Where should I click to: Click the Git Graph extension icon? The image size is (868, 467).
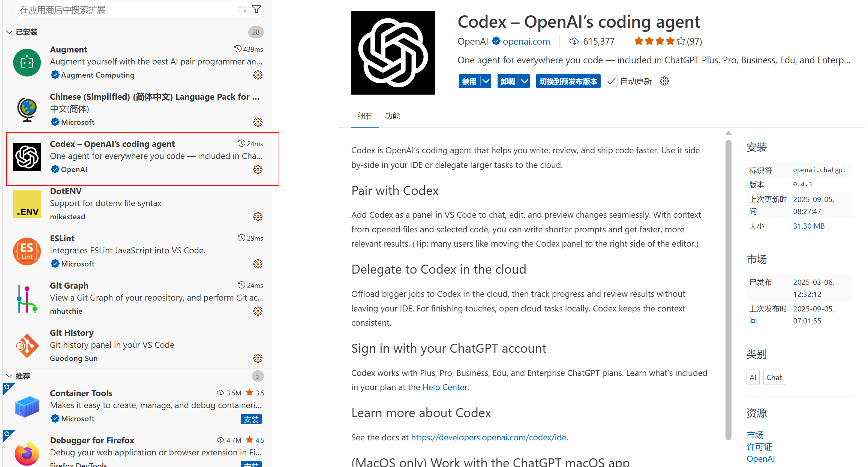click(27, 299)
